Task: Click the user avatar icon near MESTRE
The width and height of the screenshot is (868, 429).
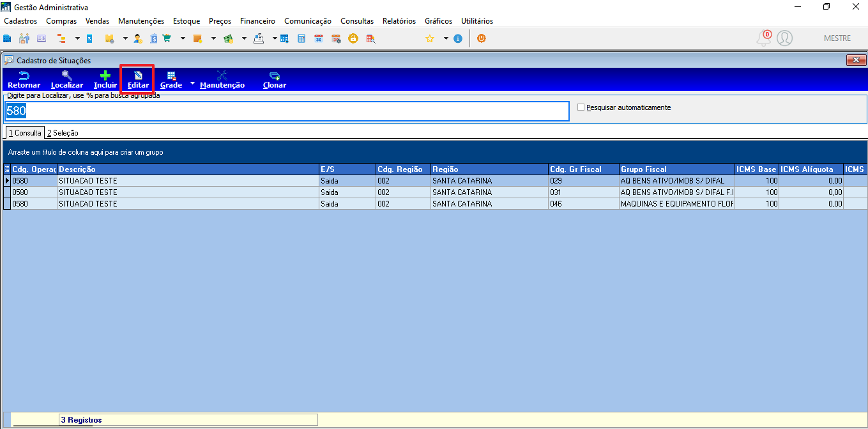Action: click(785, 38)
